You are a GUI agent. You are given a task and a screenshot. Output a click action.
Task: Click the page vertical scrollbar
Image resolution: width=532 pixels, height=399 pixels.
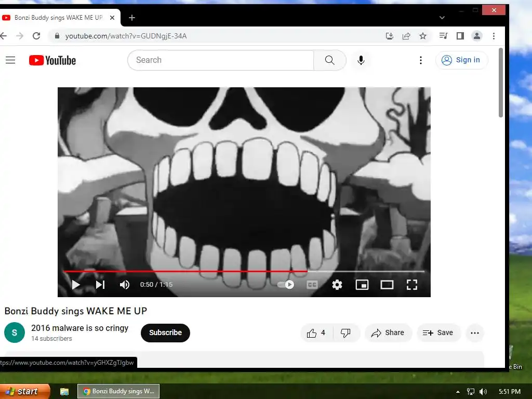[501, 83]
